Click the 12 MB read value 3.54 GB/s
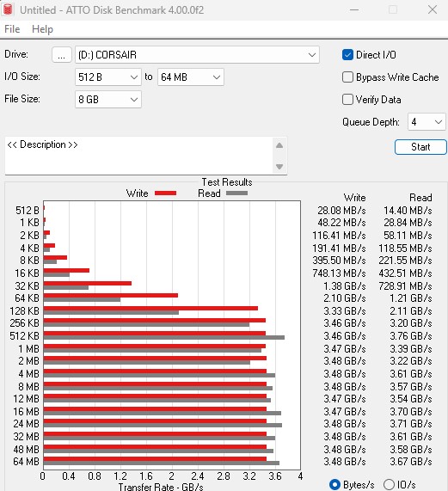Image resolution: width=448 pixels, height=491 pixels. 411,399
